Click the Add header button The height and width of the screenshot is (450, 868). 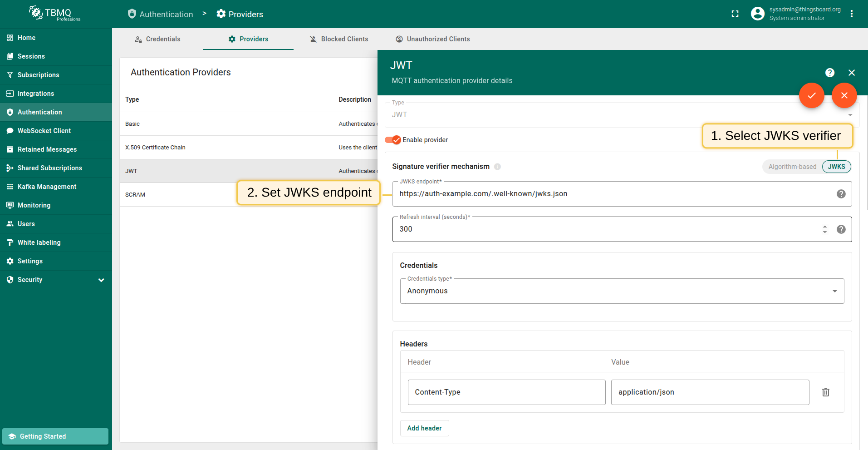coord(424,428)
